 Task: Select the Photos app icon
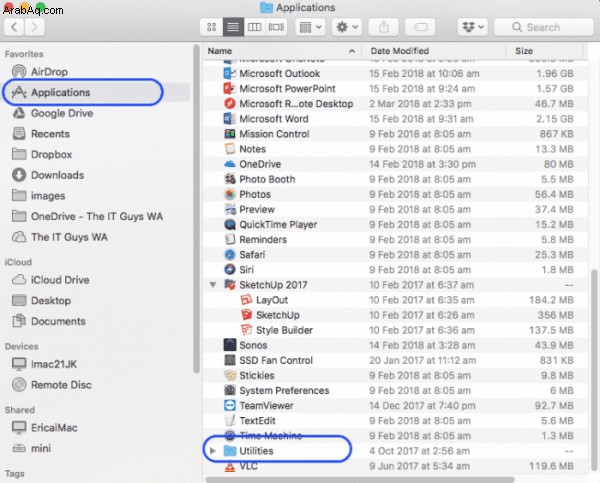click(x=230, y=194)
